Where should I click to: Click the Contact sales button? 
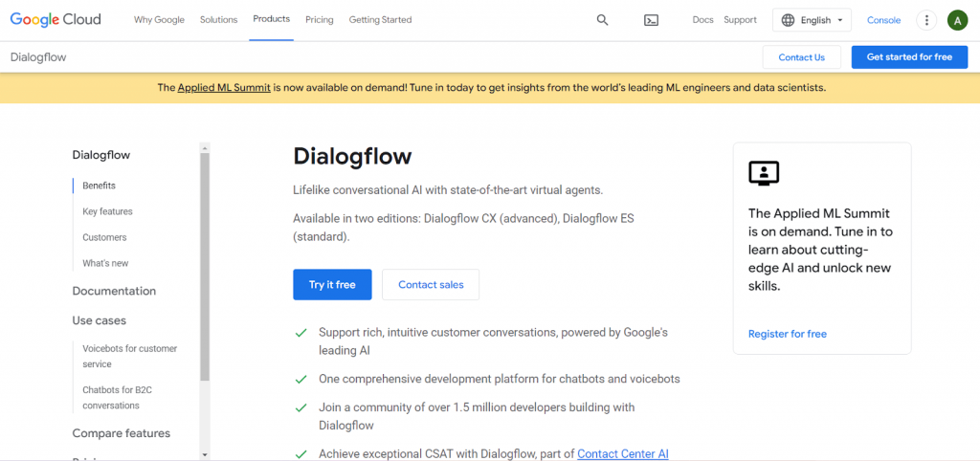[x=431, y=285]
